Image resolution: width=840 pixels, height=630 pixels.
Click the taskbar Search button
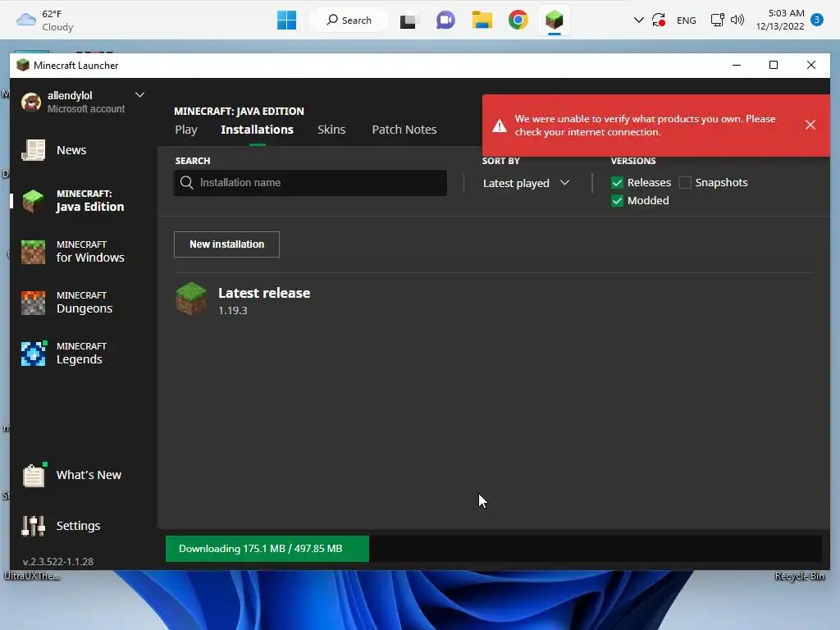[x=349, y=21]
